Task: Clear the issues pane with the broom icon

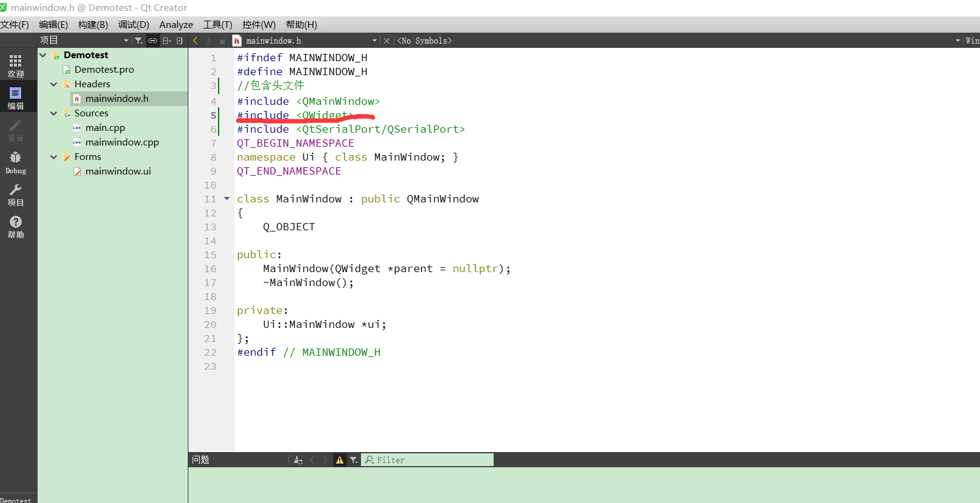Action: click(298, 460)
